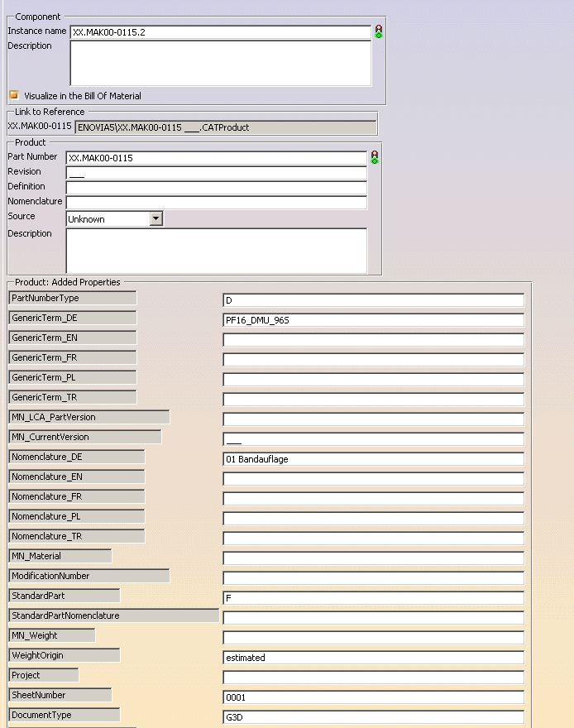
Task: Select the ModificationNumber property label
Action: [89, 576]
